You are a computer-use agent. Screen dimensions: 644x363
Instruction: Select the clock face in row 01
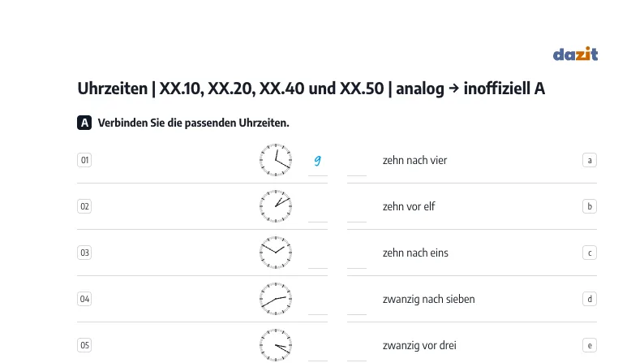click(x=276, y=160)
